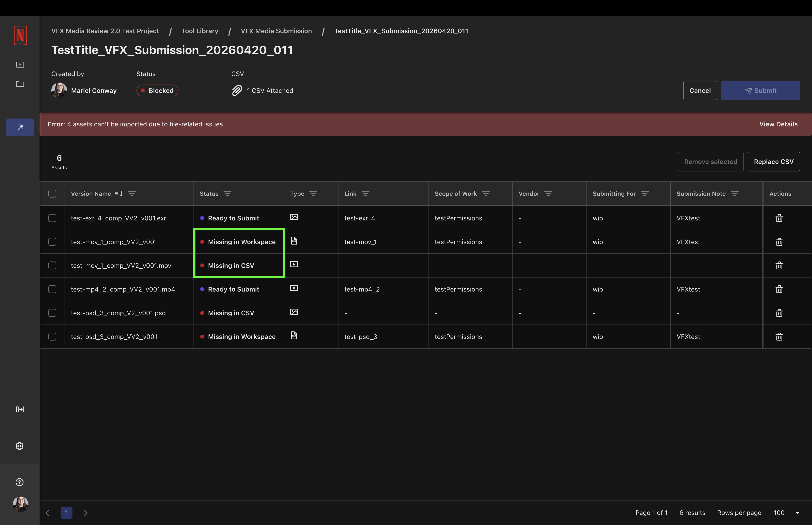Open the folder icon in the sidebar
The height and width of the screenshot is (525, 812).
click(x=20, y=84)
